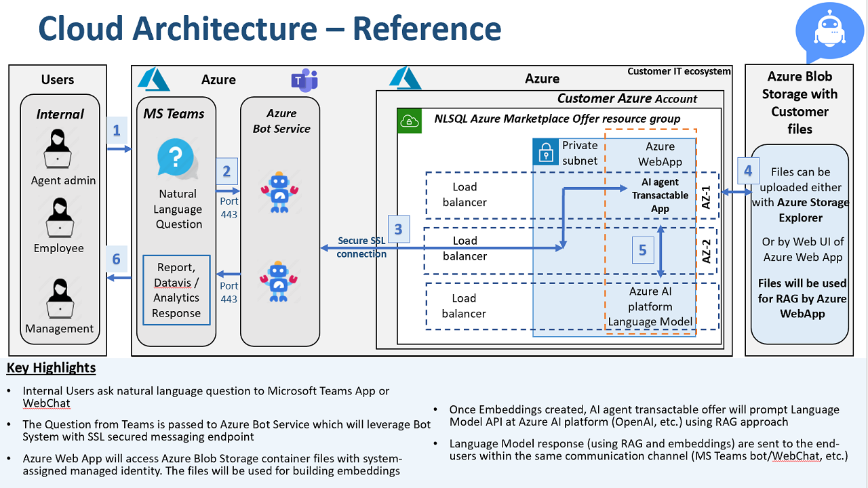Click the step 5 number marker

(x=643, y=250)
